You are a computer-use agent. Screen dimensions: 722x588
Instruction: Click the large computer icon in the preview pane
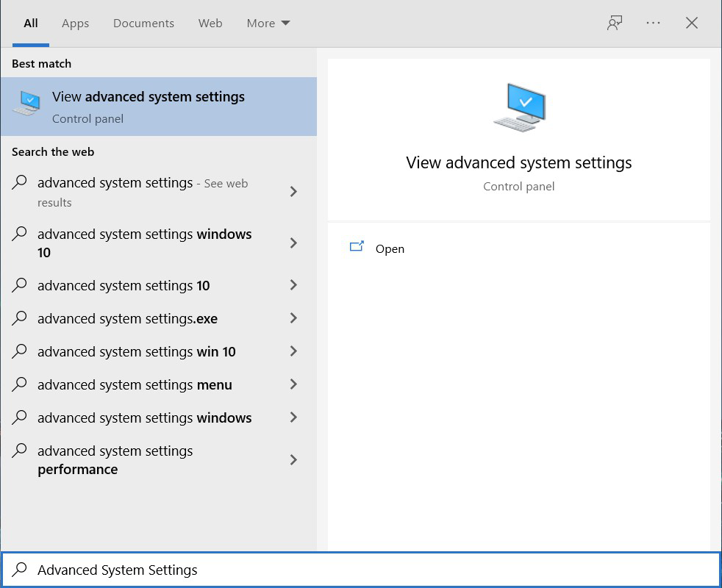(x=519, y=107)
